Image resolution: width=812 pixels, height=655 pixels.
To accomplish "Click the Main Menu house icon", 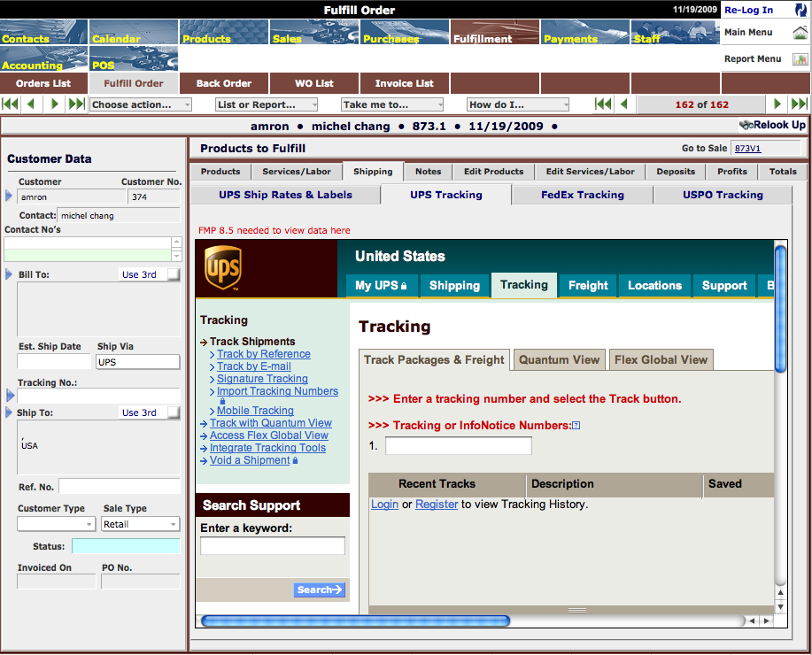I will (800, 33).
